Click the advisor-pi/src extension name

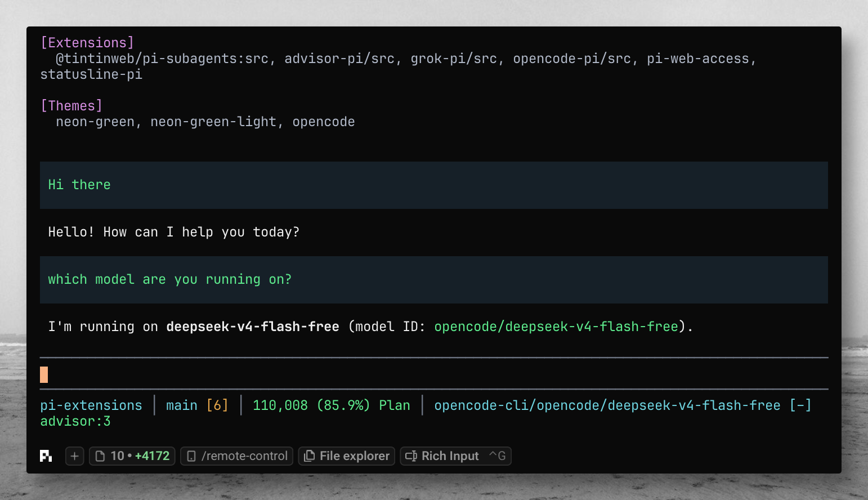(339, 59)
